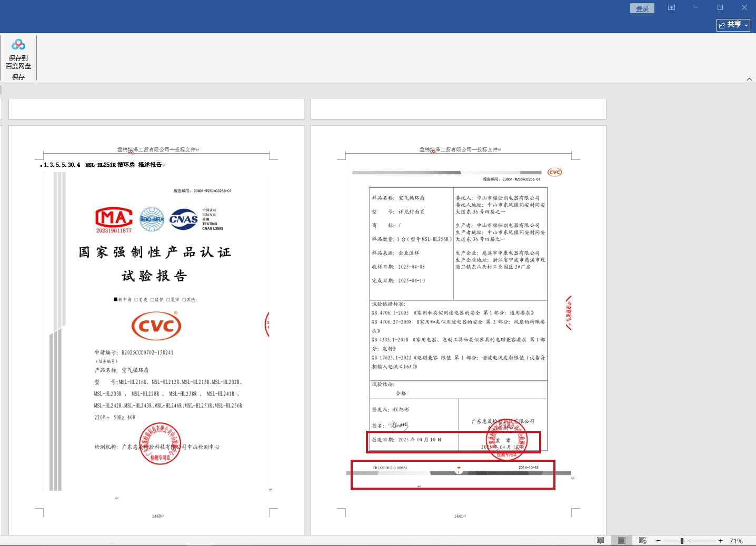Click '完成日期: 2025-04-10'

[398, 281]
